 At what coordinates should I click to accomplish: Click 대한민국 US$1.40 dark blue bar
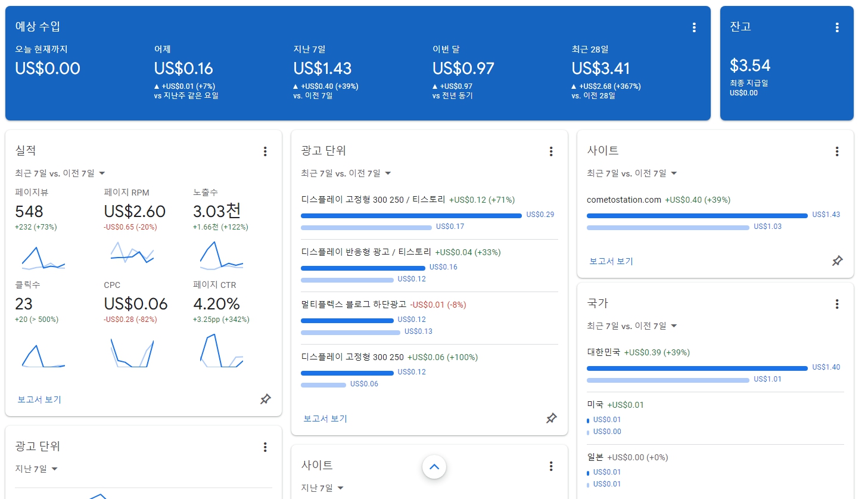[697, 368]
